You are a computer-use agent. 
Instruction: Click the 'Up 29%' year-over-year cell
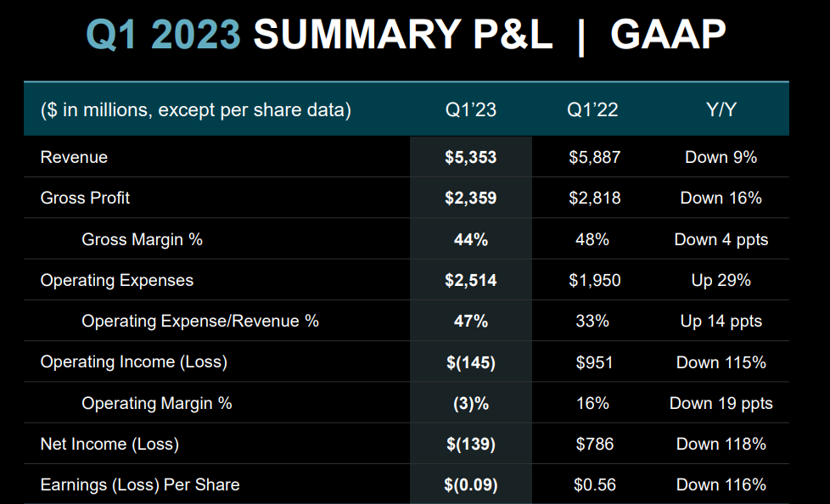pos(721,280)
